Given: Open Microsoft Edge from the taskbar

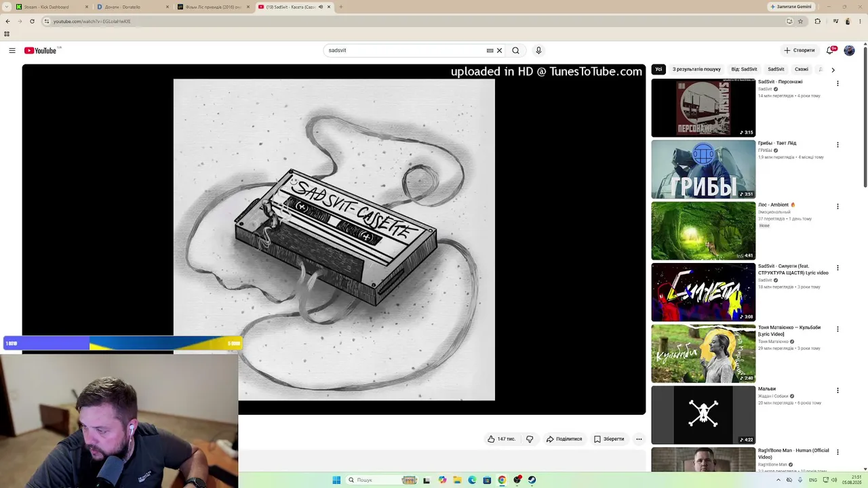Looking at the screenshot, I should 472,480.
